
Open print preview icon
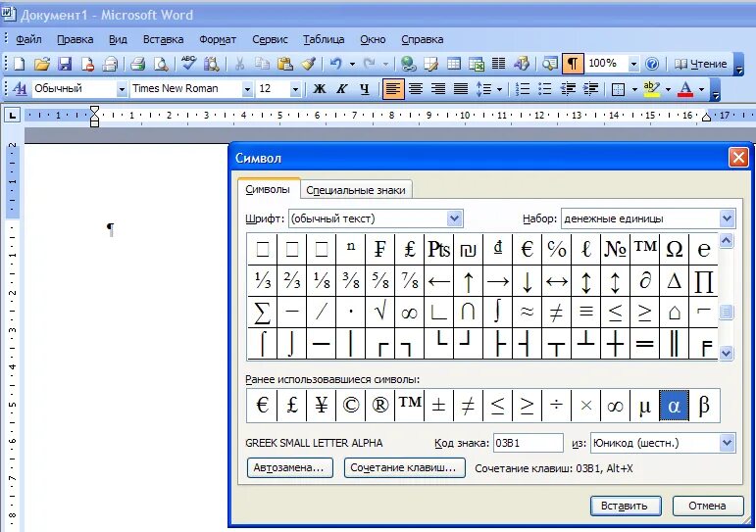point(161,64)
